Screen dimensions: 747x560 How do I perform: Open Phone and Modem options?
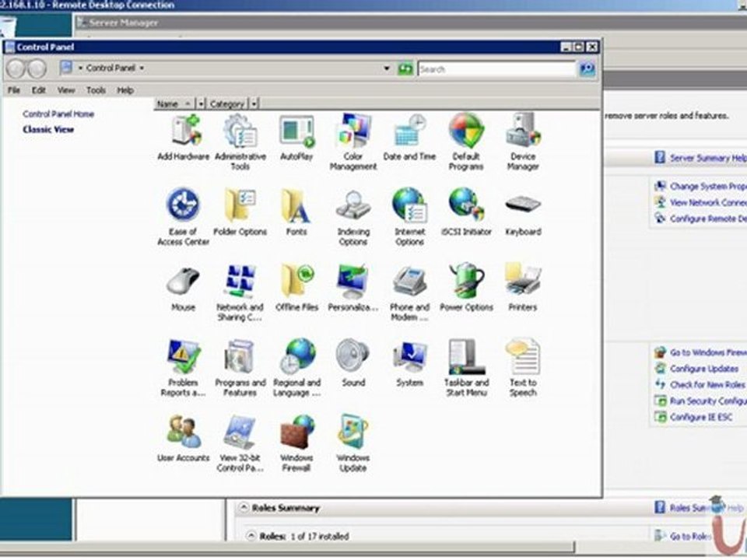409,292
